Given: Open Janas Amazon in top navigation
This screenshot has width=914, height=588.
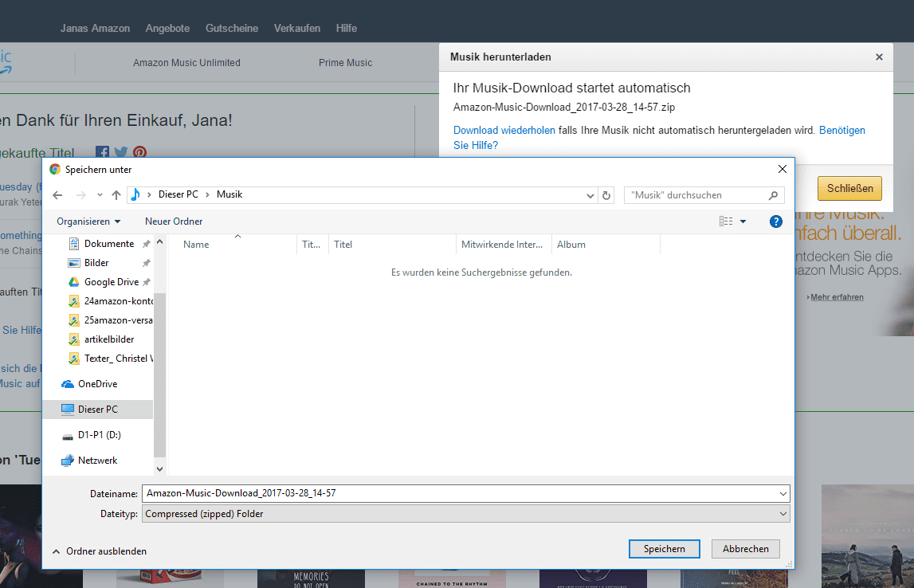Looking at the screenshot, I should coord(95,28).
